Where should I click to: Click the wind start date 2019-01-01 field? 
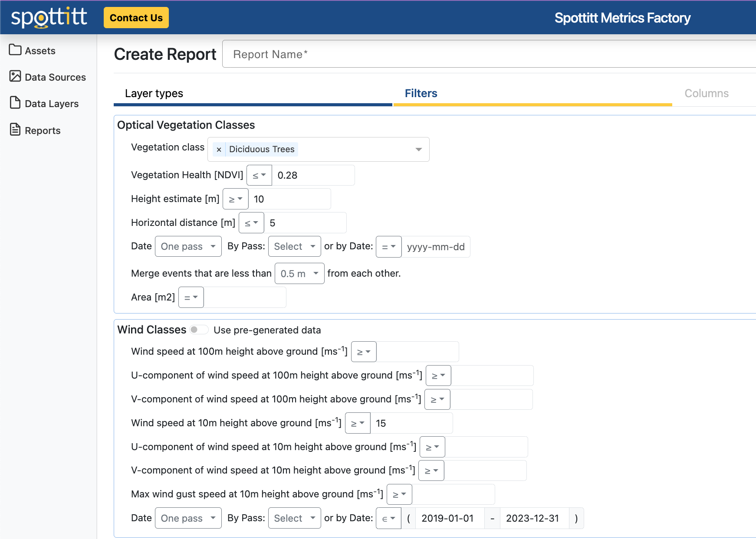tap(449, 518)
